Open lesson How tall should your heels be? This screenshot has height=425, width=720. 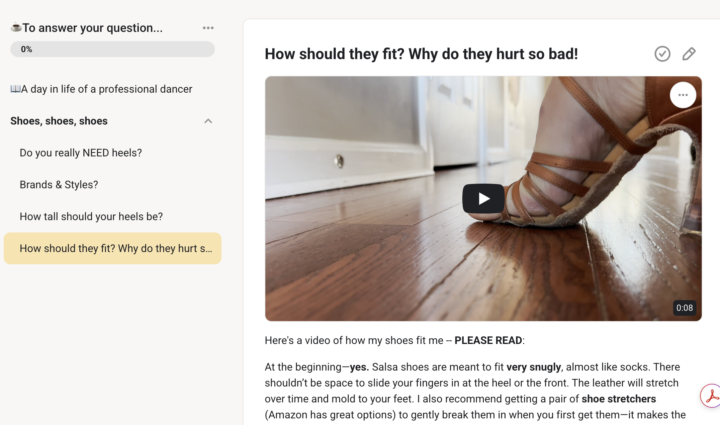(91, 217)
